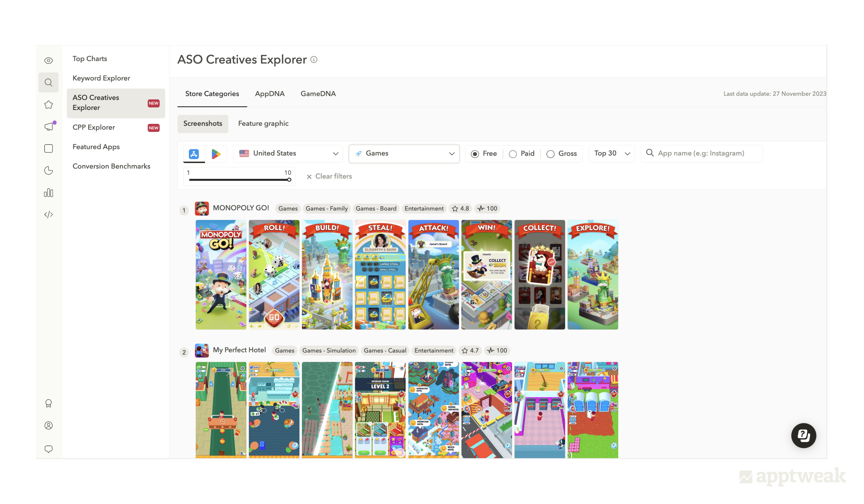Open the star favorites icon in sidebar

49,105
